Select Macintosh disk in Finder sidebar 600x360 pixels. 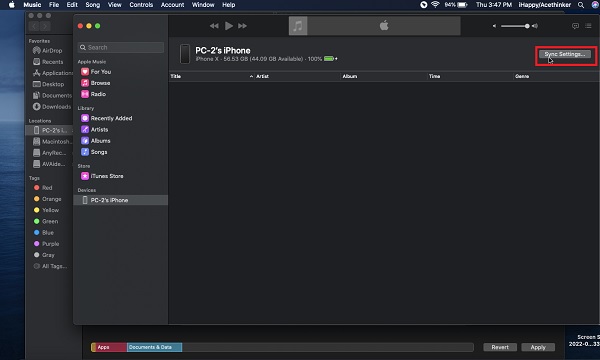coord(52,142)
